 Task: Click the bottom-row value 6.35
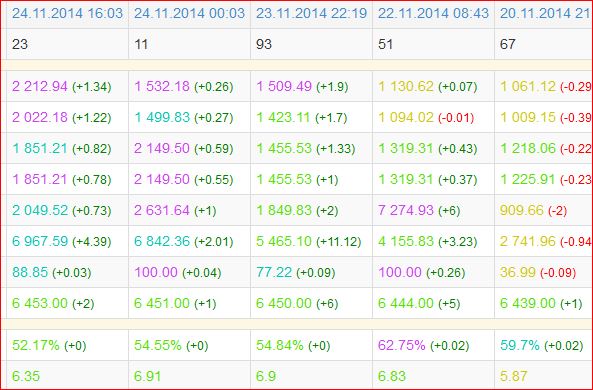(x=26, y=376)
